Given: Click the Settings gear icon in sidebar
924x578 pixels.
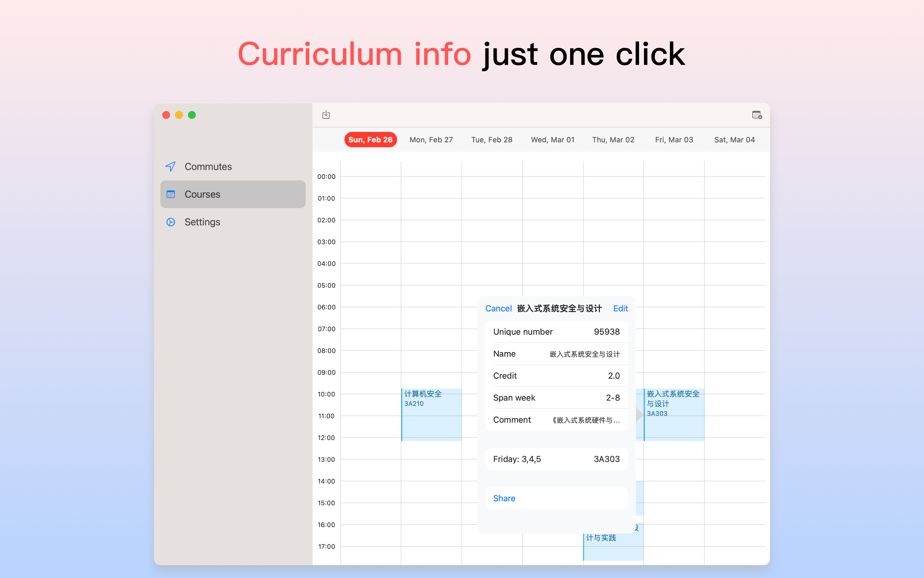Looking at the screenshot, I should click(171, 222).
